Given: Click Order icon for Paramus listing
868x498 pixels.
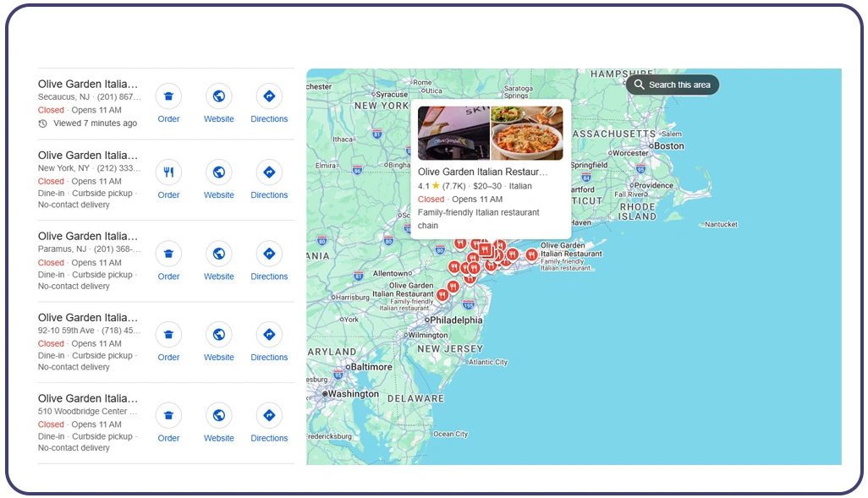Looking at the screenshot, I should tap(168, 254).
